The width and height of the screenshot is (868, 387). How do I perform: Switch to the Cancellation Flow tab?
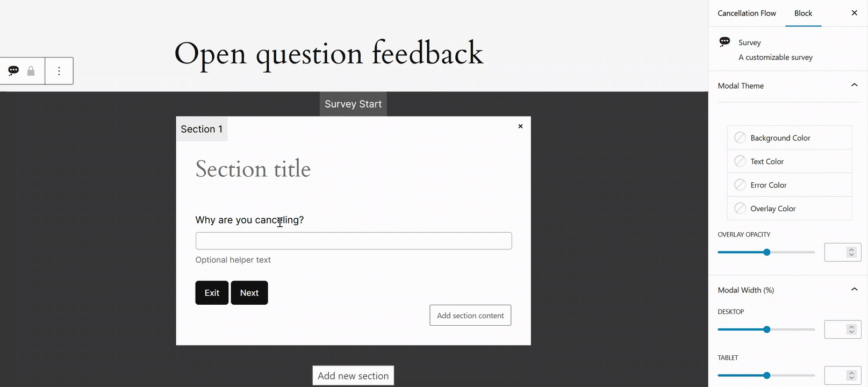tap(747, 13)
